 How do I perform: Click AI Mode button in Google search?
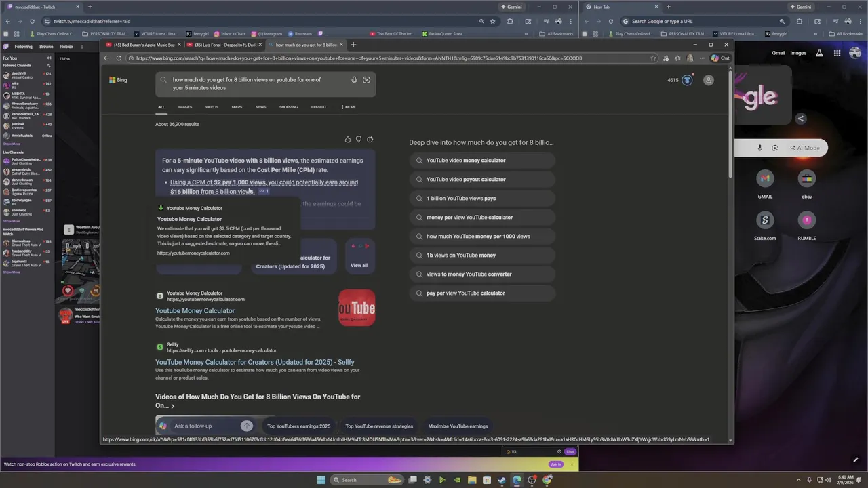(805, 148)
